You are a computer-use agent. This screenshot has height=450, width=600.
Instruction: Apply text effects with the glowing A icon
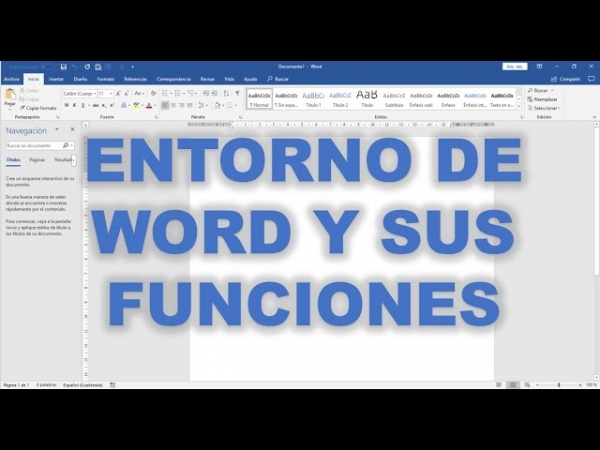pos(124,105)
